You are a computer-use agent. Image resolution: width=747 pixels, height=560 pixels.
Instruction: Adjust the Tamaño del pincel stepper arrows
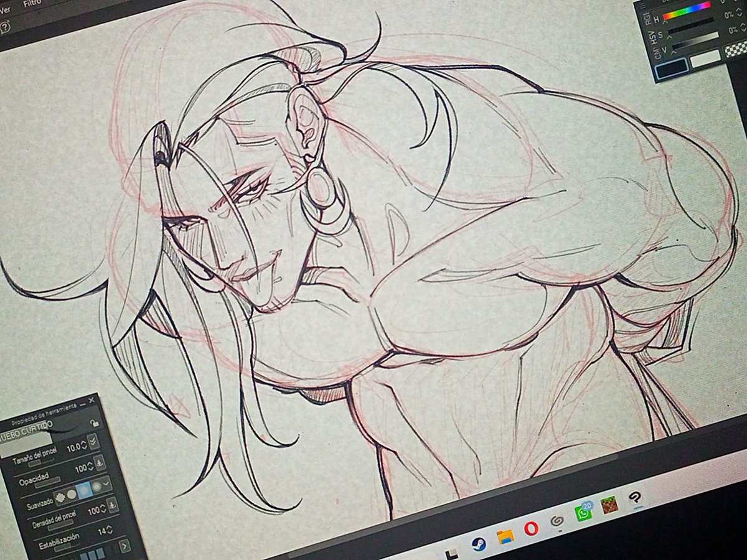pyautogui.click(x=84, y=445)
